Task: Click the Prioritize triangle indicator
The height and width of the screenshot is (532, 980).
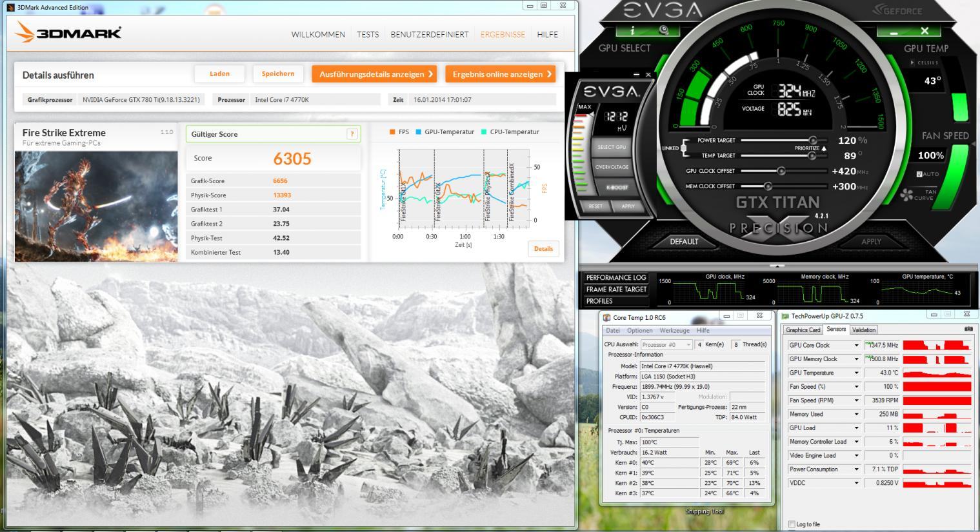Action: pyautogui.click(x=824, y=148)
